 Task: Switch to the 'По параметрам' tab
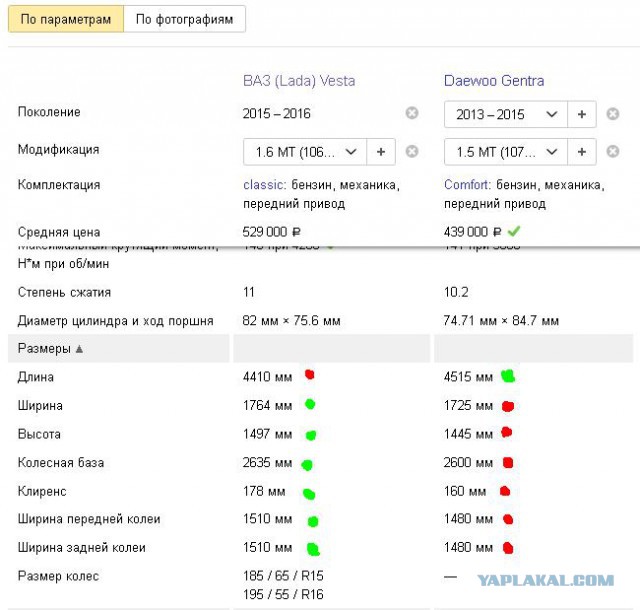pos(66,19)
